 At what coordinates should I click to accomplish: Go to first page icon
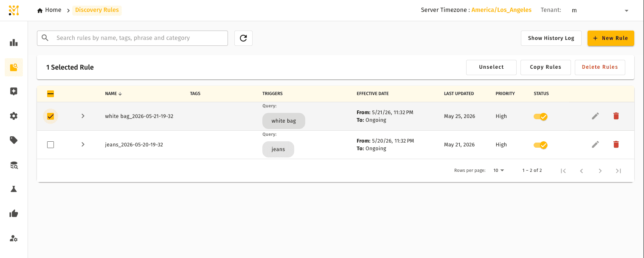point(563,171)
